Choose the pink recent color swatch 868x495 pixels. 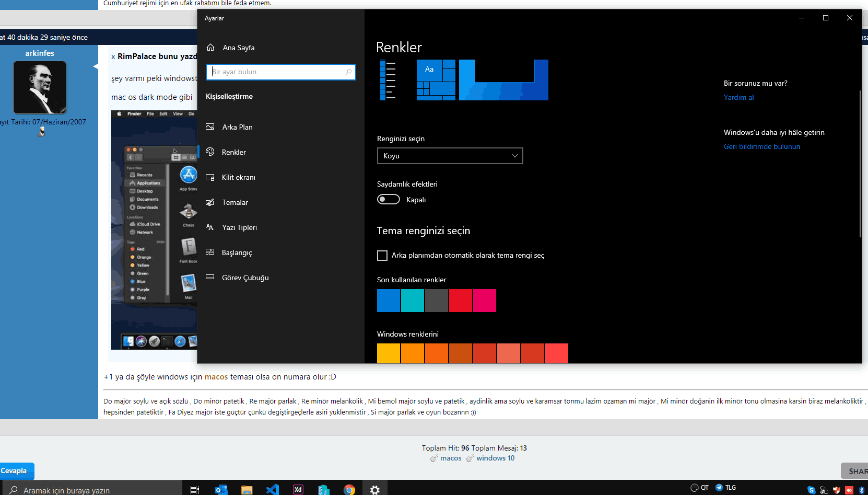pos(485,301)
